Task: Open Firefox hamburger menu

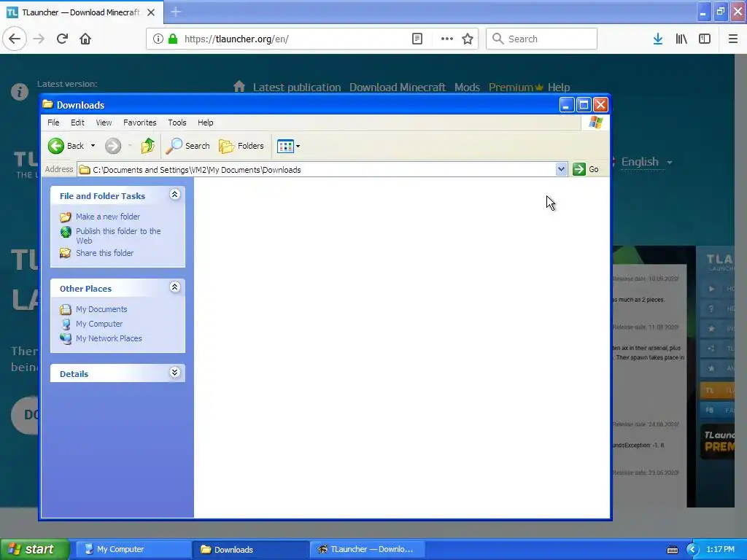Action: coord(732,39)
